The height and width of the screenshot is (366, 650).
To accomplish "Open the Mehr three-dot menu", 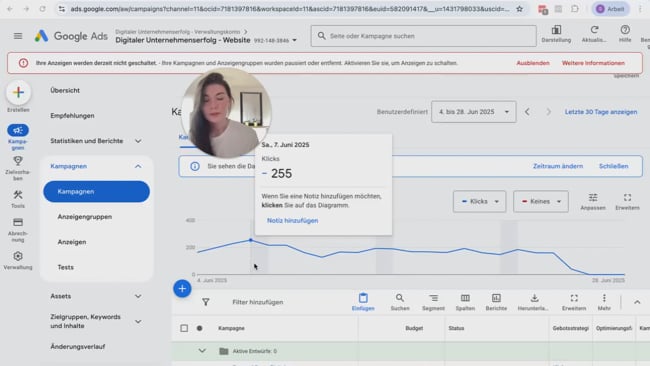I will pos(604,298).
